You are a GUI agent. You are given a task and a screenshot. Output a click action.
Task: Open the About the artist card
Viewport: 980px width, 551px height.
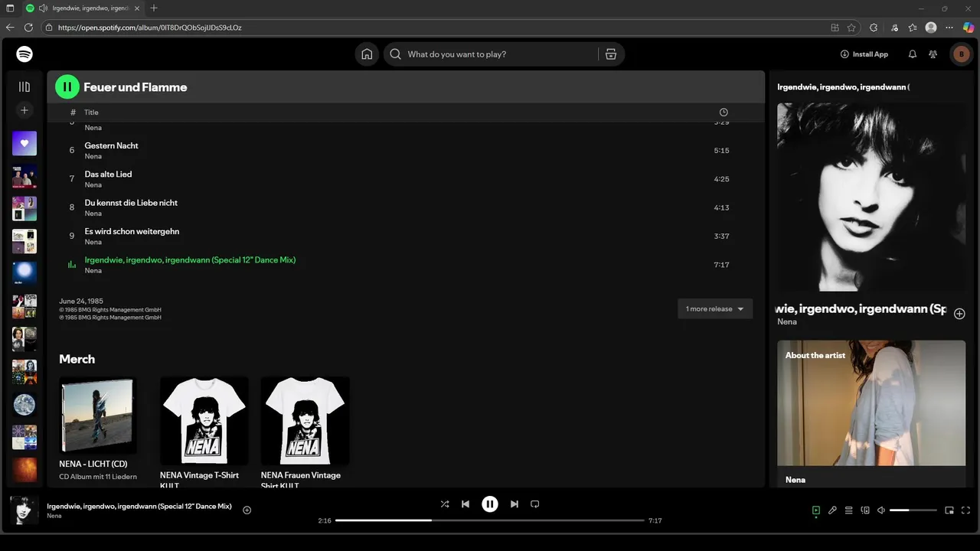[x=871, y=413]
